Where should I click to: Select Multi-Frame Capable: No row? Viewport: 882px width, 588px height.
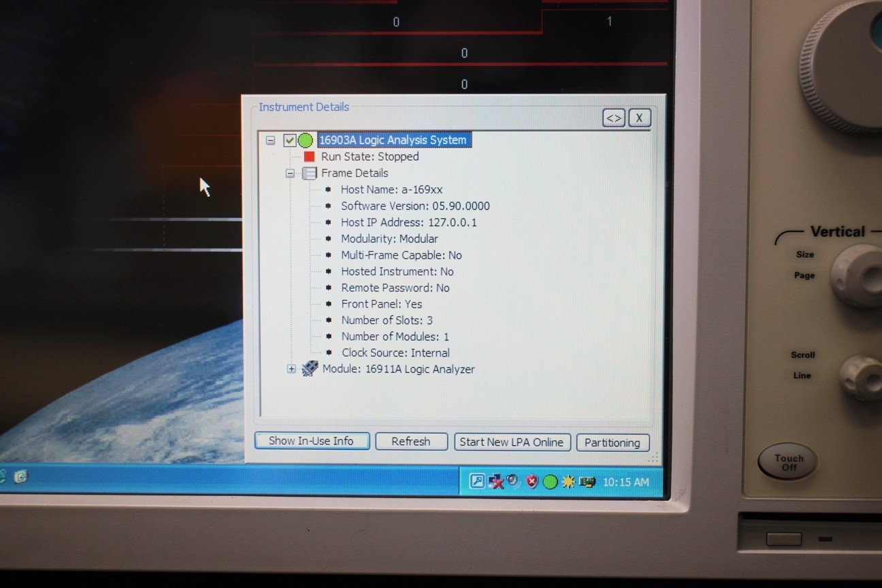click(x=402, y=255)
